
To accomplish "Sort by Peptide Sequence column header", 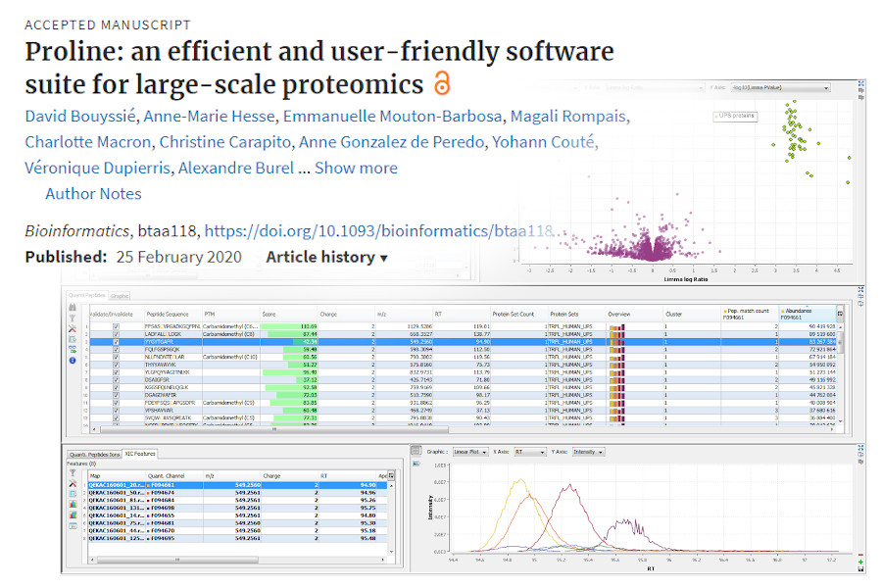I will (172, 314).
